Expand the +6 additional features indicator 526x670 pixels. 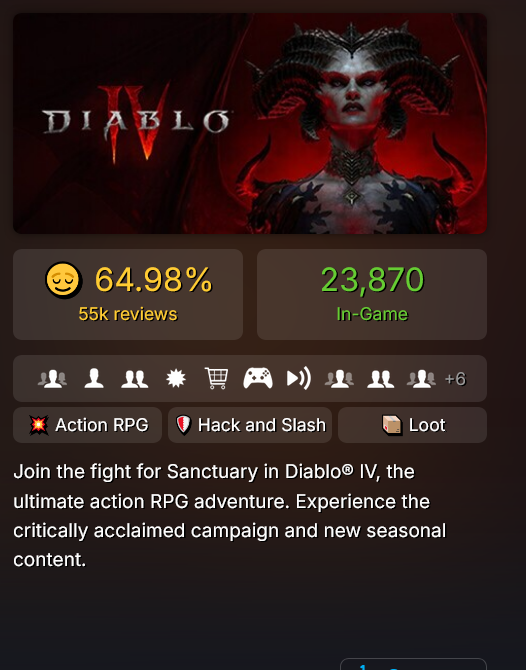click(455, 379)
